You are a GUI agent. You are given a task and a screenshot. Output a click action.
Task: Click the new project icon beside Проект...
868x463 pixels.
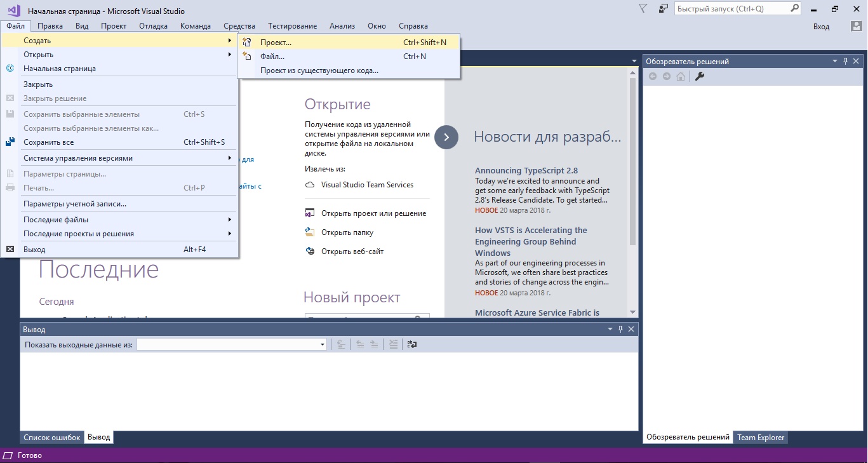point(248,43)
